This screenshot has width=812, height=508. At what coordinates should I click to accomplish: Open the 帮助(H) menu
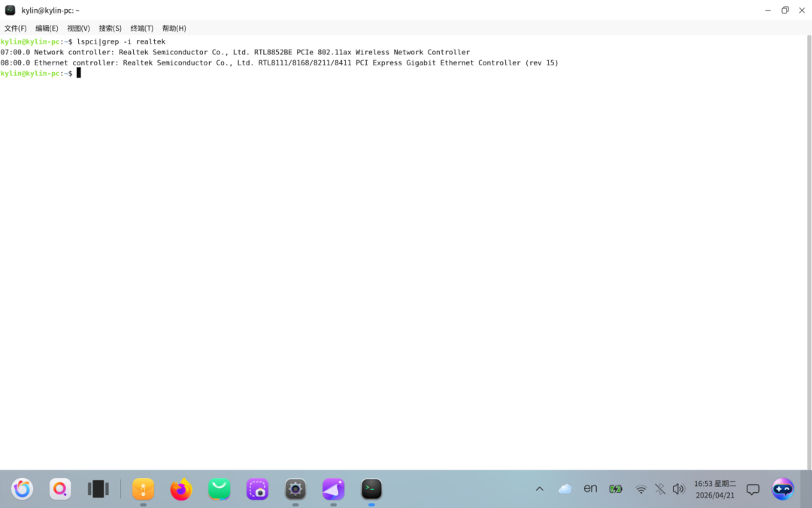174,29
